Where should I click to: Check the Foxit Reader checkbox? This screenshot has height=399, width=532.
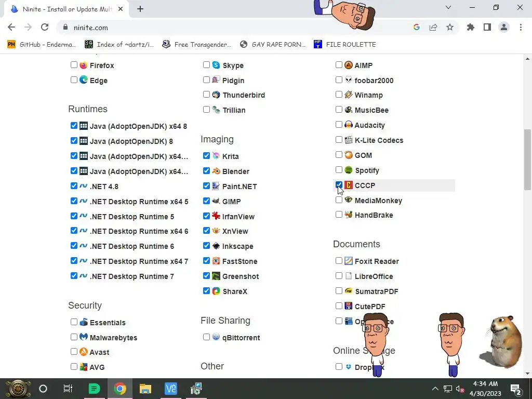tap(339, 261)
